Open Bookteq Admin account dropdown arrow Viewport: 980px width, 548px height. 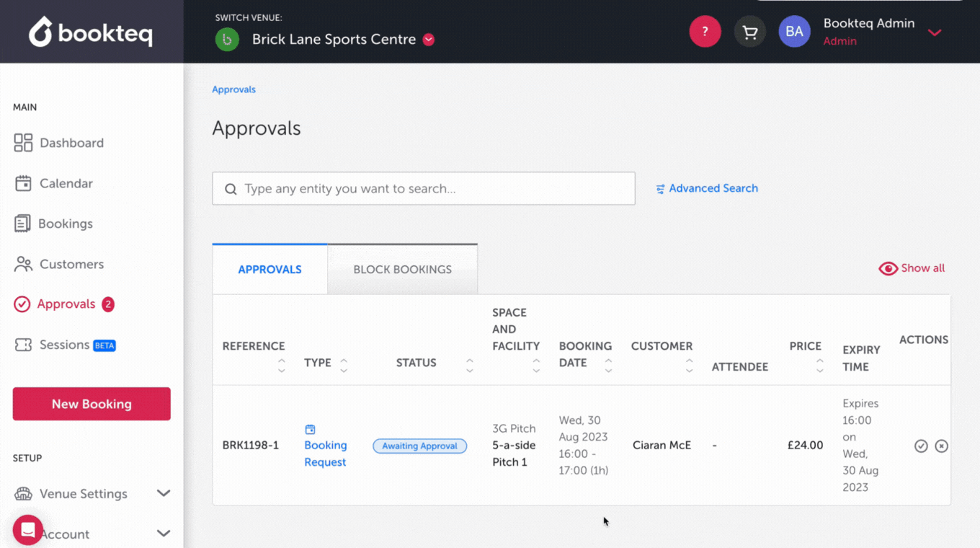935,32
